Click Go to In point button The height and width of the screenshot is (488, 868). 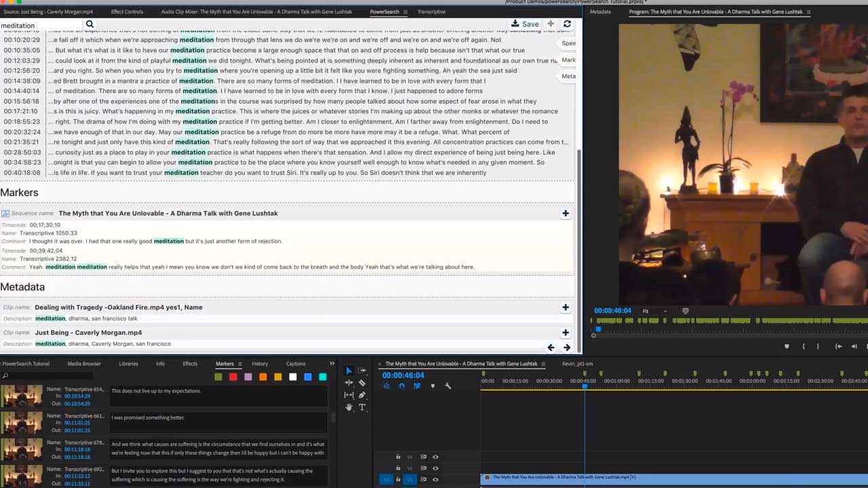pos(838,346)
